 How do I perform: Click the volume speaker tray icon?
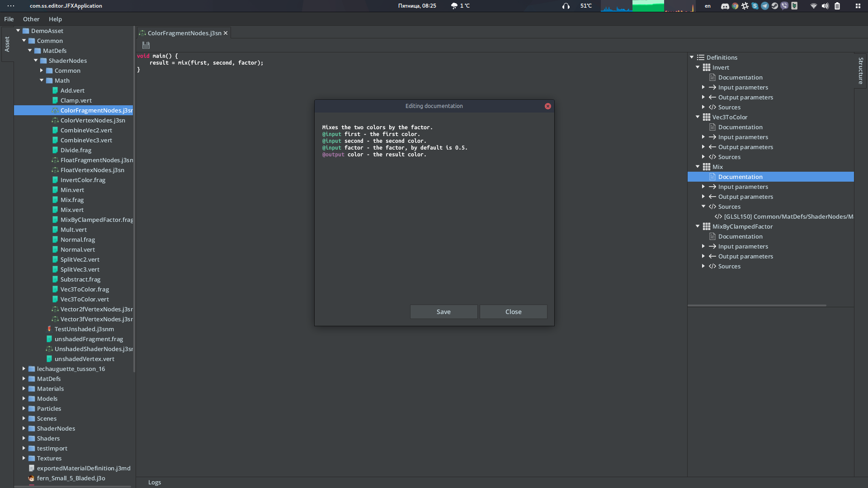tap(825, 6)
